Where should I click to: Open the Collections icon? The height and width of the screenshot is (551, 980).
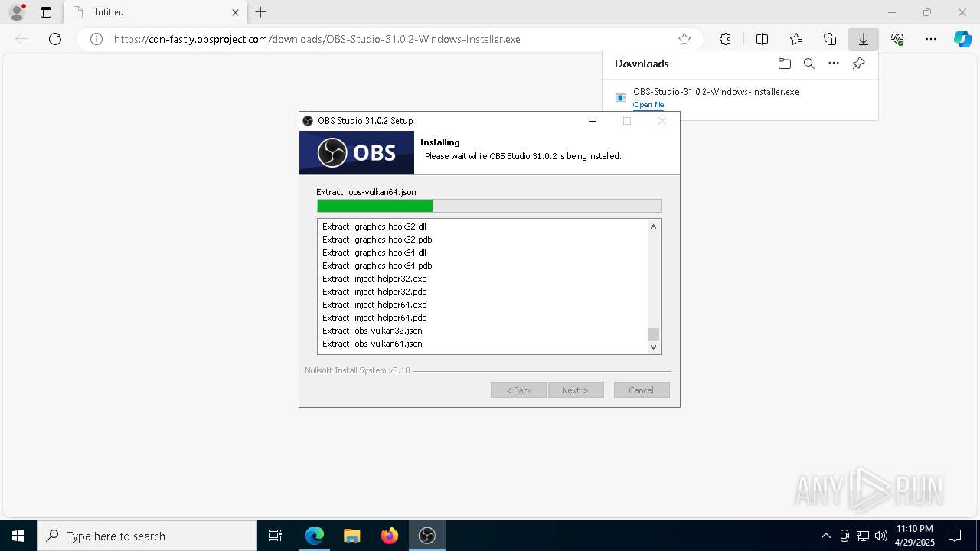click(x=830, y=39)
